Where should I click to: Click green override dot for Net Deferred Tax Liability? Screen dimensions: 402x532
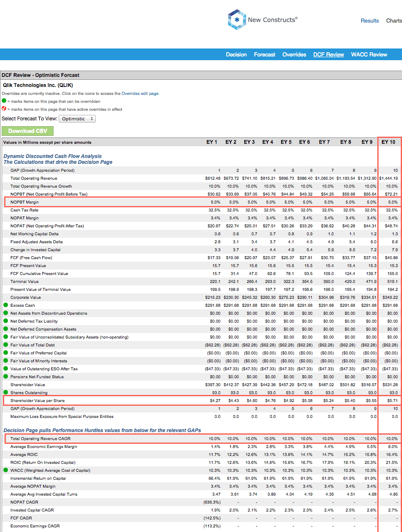(x=6, y=321)
